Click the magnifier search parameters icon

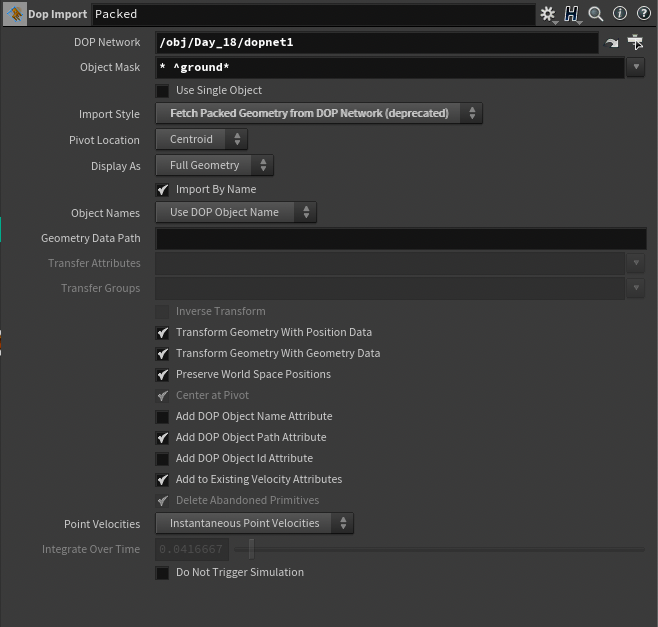(x=595, y=14)
